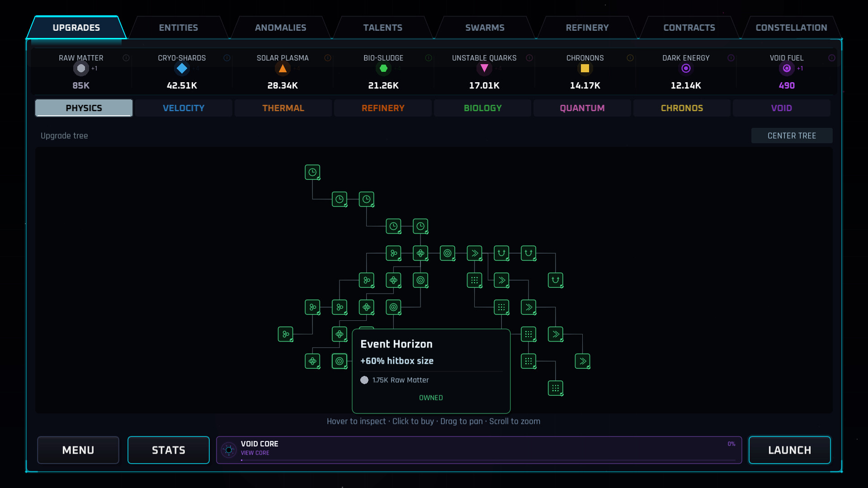The width and height of the screenshot is (868, 488).
Task: Click the Chronons resource icon
Action: click(x=585, y=68)
